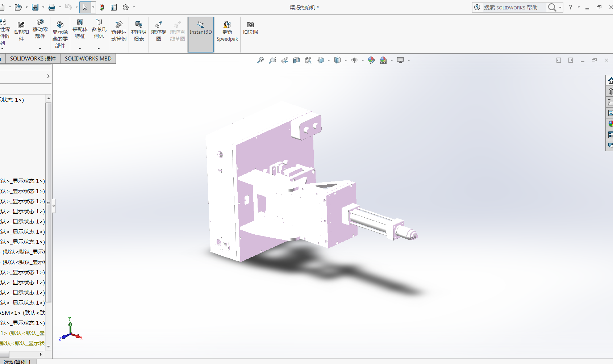This screenshot has height=364, width=613.
Task: Open the task pane file explorer folder
Action: [610, 102]
